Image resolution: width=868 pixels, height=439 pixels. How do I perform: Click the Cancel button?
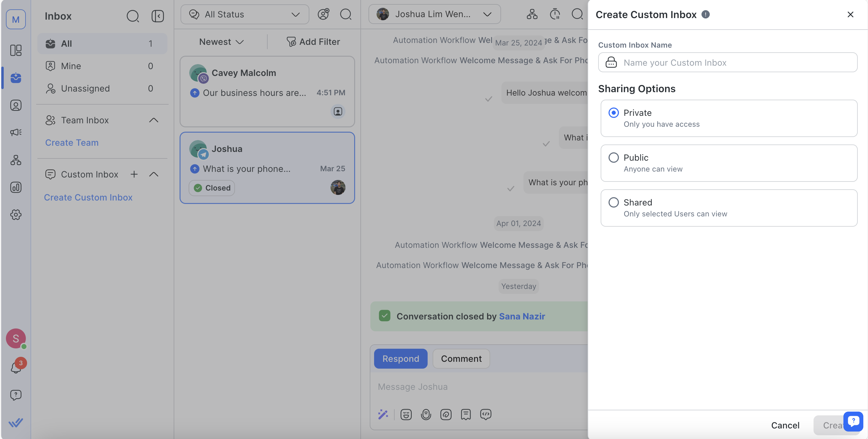(x=785, y=425)
